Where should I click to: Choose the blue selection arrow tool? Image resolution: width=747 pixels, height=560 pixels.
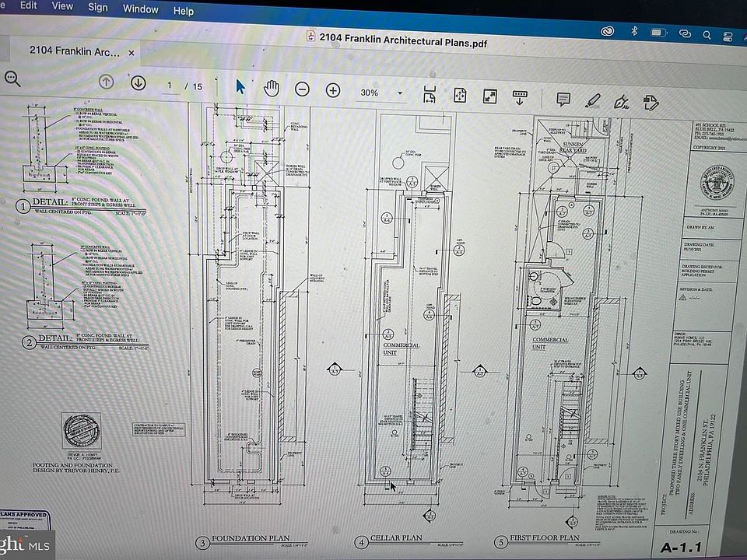pyautogui.click(x=240, y=86)
